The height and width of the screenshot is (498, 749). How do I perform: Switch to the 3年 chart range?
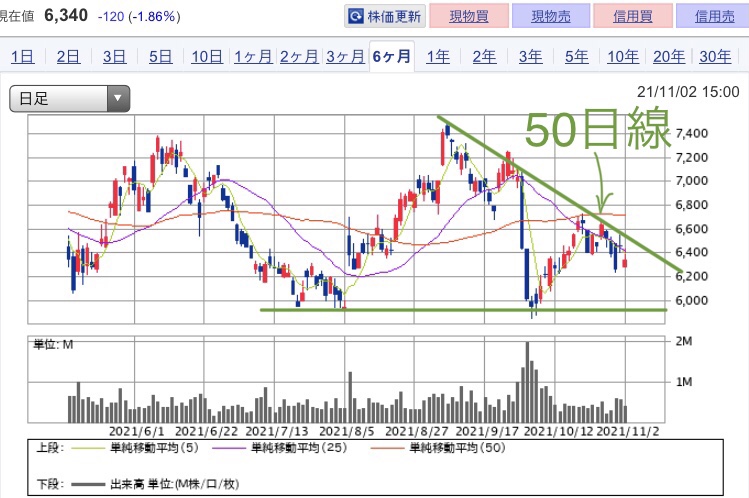click(x=531, y=57)
